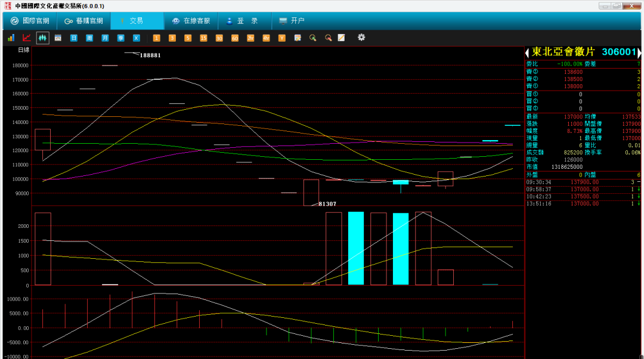Select sell level 3 price 138600
Screen dimensions: 644x359
click(x=573, y=72)
